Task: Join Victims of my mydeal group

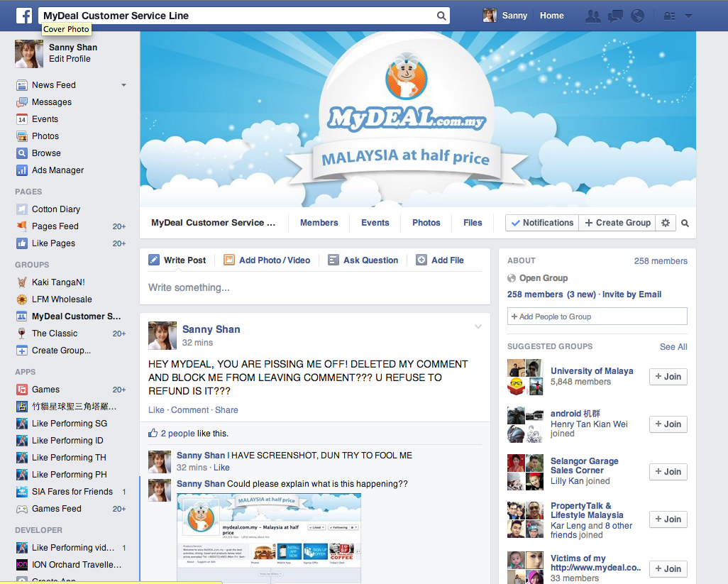Action: (x=668, y=568)
